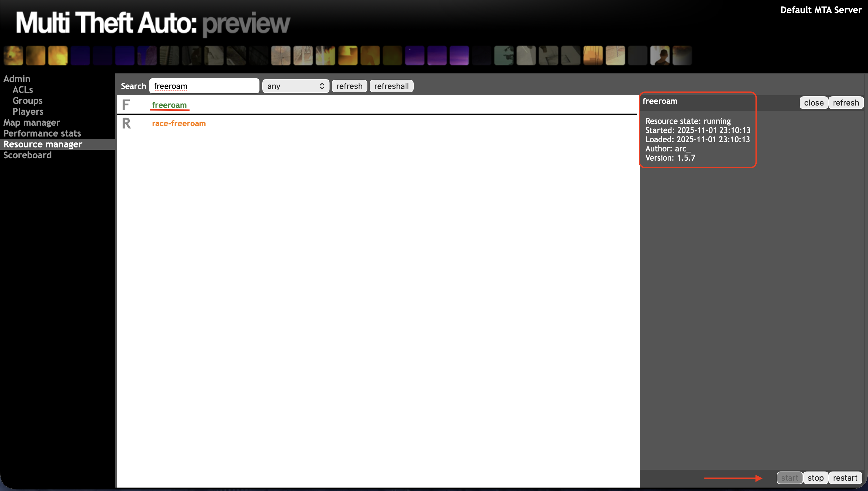Close the freeroam details panel
The image size is (868, 491).
813,102
